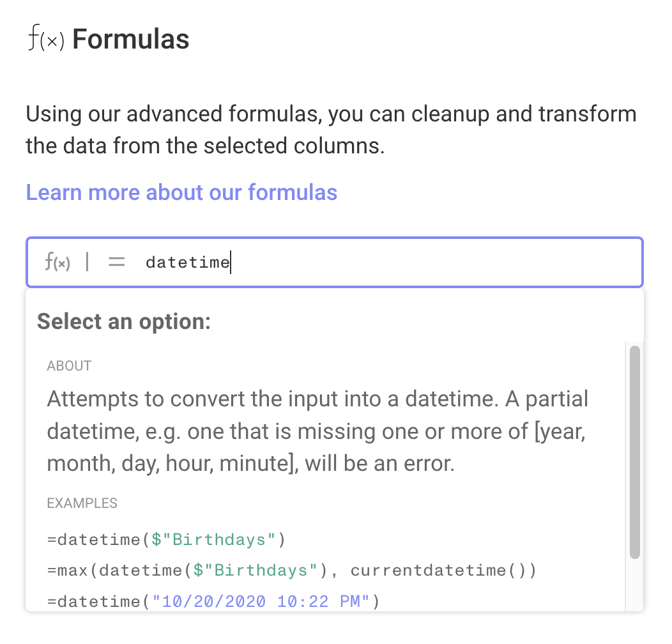Click the f(x) icon inside formula field

[57, 262]
